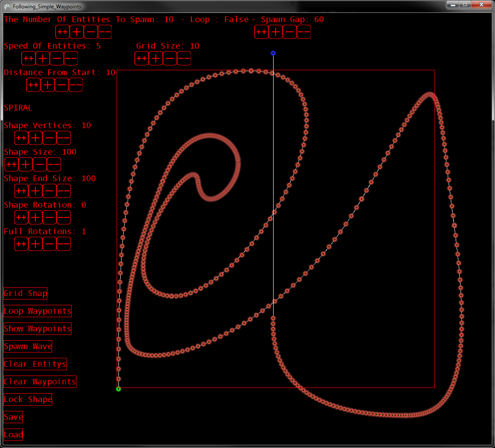The image size is (495, 448).
Task: Click the Save button
Action: (13, 417)
